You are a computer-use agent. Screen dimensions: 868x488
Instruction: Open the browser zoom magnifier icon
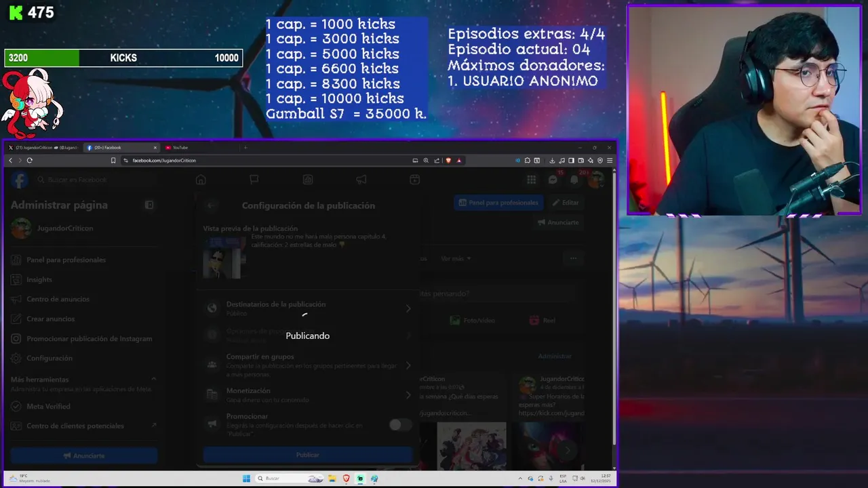click(x=426, y=161)
